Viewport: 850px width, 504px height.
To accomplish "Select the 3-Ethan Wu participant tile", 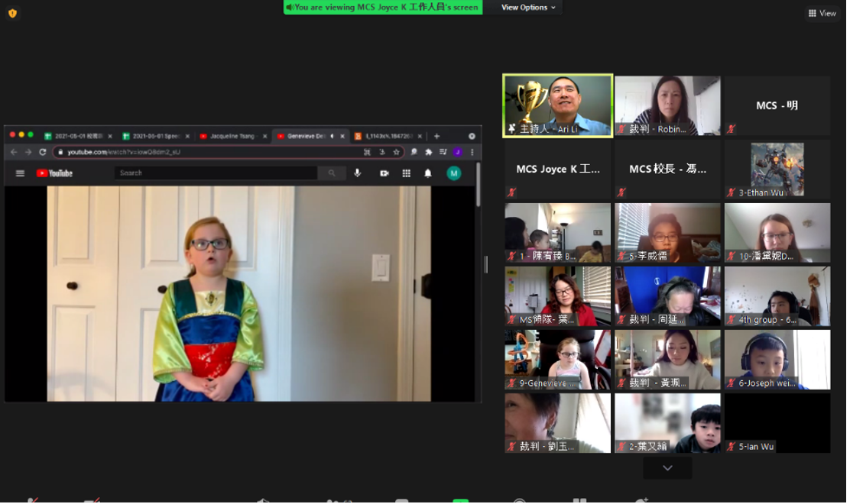I will coord(777,170).
